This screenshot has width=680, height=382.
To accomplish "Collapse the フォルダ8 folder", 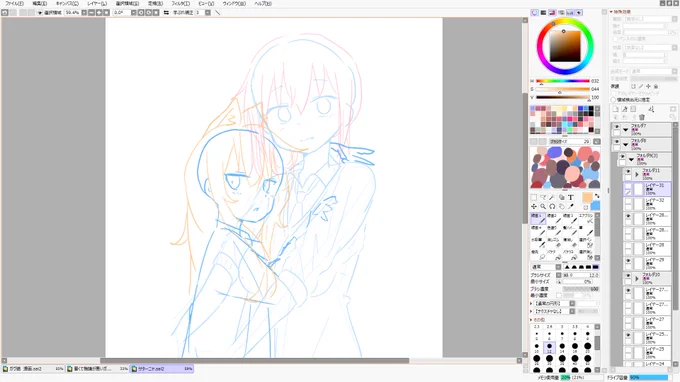I will tap(626, 145).
